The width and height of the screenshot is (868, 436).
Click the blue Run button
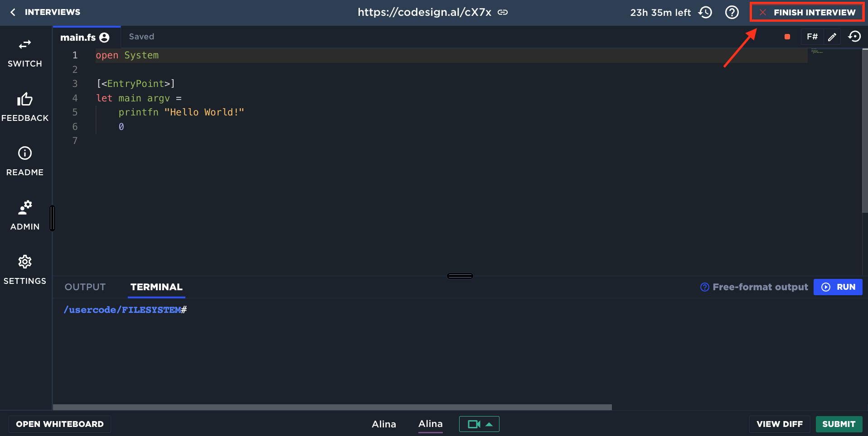pyautogui.click(x=838, y=287)
